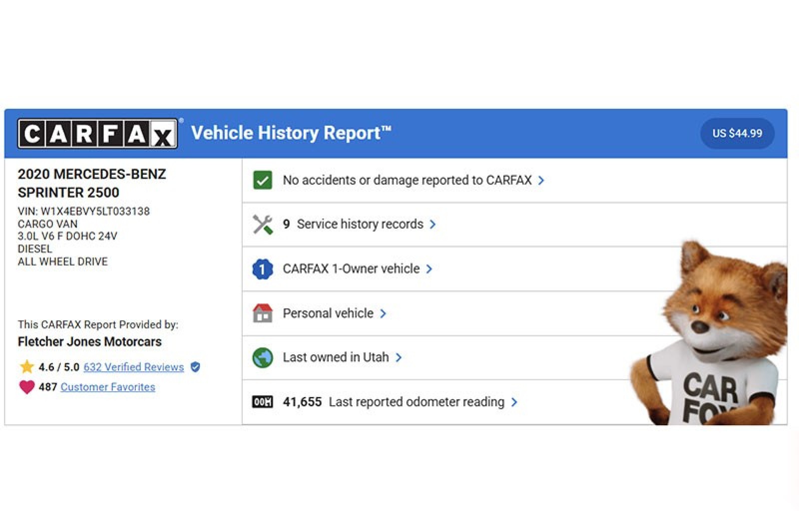Click the blue verified shield badge

[x=196, y=367]
